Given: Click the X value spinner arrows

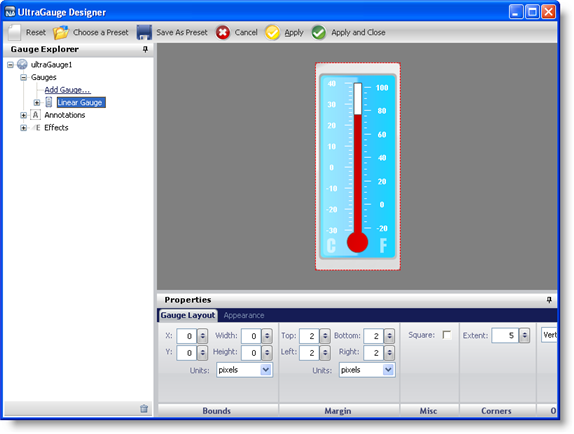Looking at the screenshot, I should click(202, 336).
